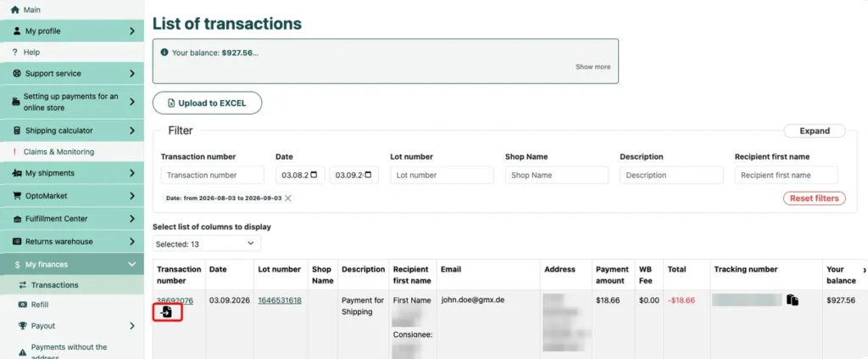This screenshot has width=868, height=359.
Task: Click the Payment for Shipping description cell
Action: pos(363,306)
